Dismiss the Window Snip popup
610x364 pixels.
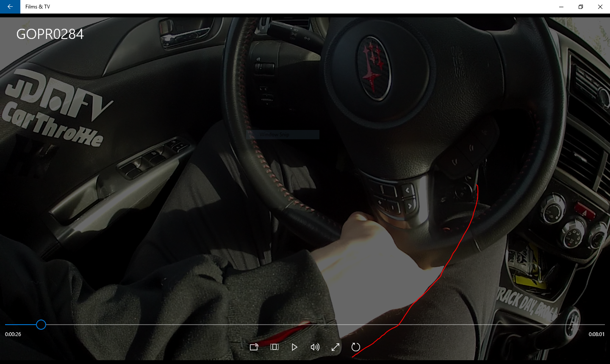(282, 134)
